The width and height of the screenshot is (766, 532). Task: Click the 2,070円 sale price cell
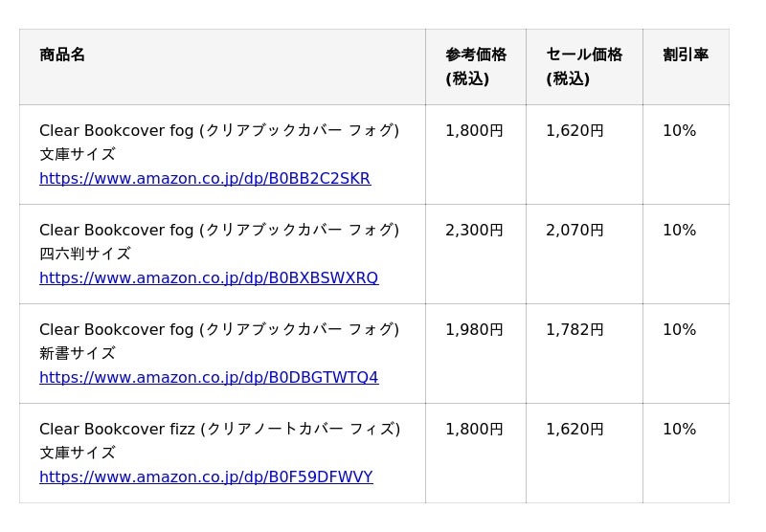point(574,231)
